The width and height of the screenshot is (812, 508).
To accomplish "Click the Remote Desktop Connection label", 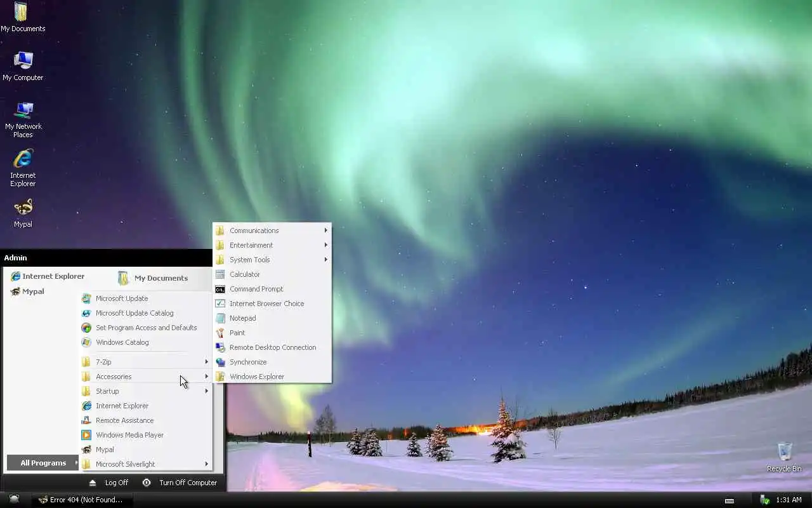I will coord(273,347).
